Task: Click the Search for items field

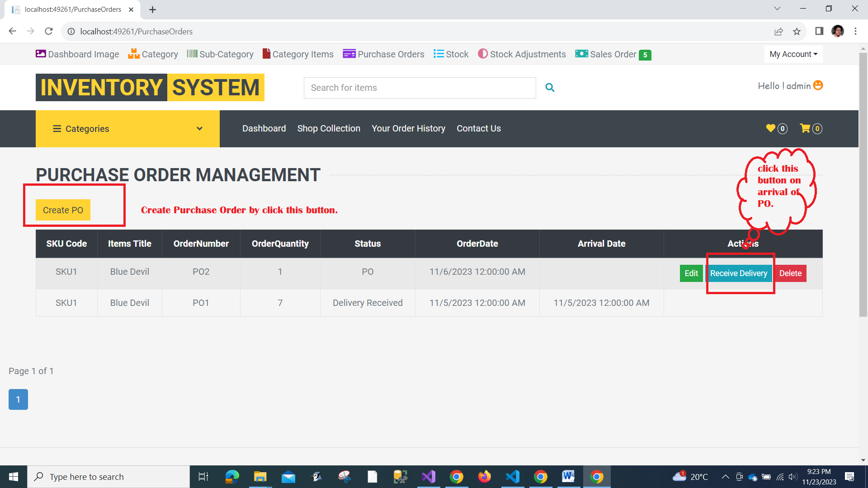Action: pos(420,88)
